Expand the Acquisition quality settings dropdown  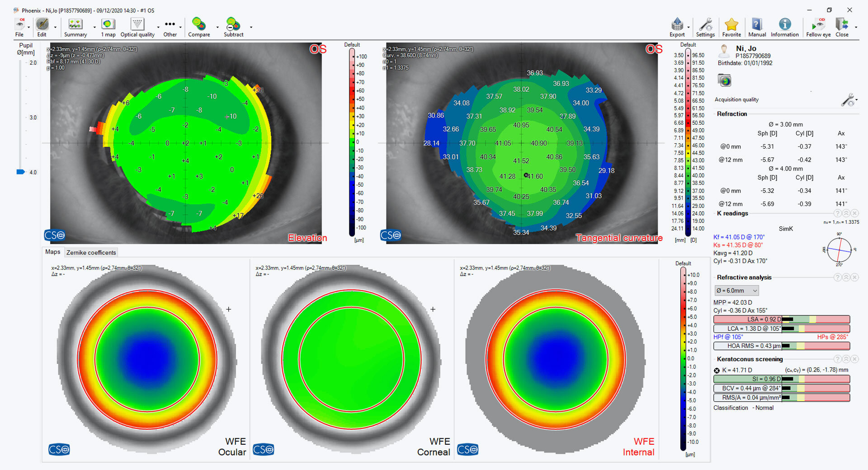click(x=857, y=100)
